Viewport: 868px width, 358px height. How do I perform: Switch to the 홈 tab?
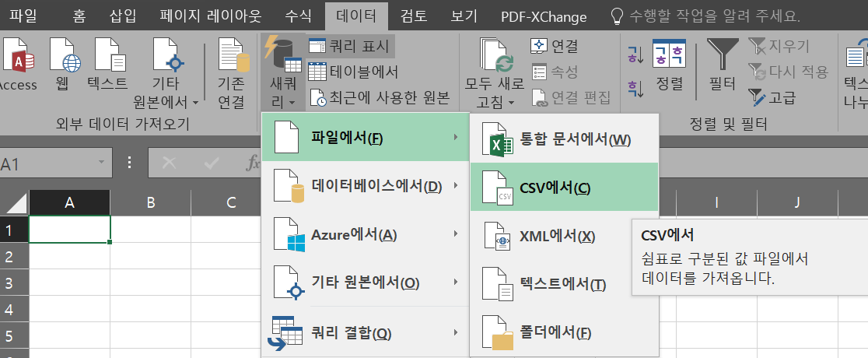[79, 16]
